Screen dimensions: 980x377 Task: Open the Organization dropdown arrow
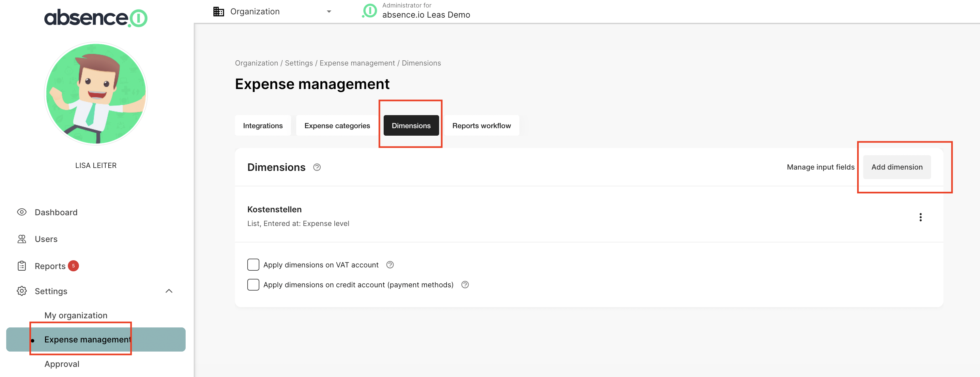click(329, 11)
